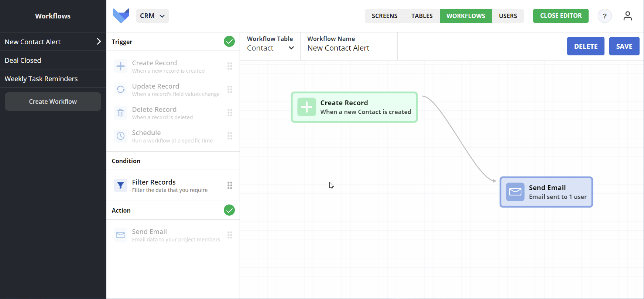Expand the New Contact Alert workflow chevron
644x299 pixels.
(99, 41)
